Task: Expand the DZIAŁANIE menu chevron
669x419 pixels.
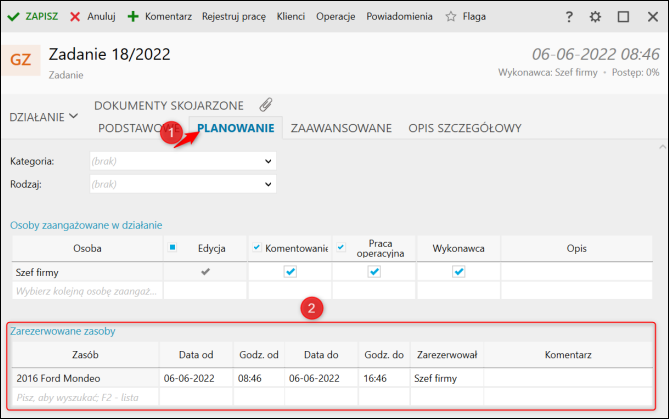Action: [73, 116]
